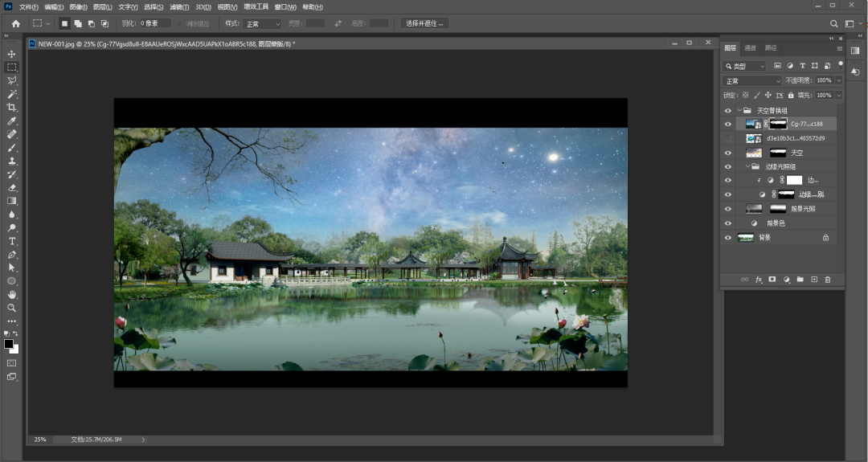868x462 pixels.
Task: Swap width and height arrows icon
Action: (x=338, y=23)
